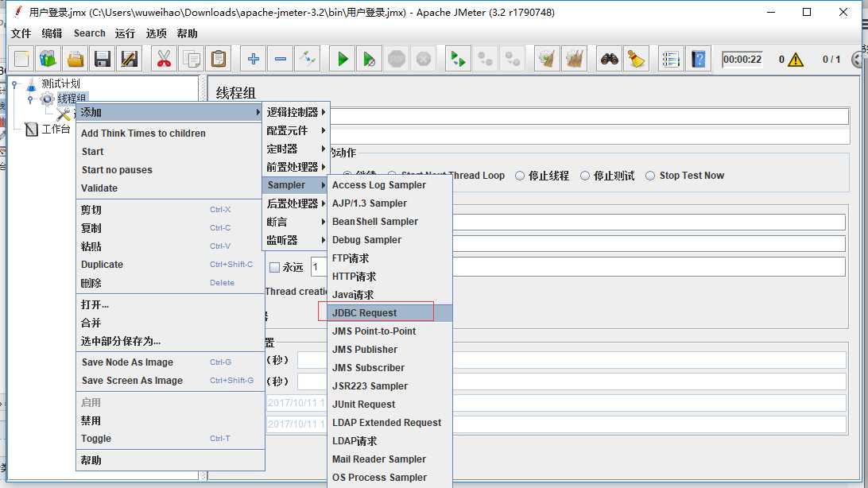The height and width of the screenshot is (488, 868).
Task: Choose Save Node As Image
Action: click(x=170, y=362)
